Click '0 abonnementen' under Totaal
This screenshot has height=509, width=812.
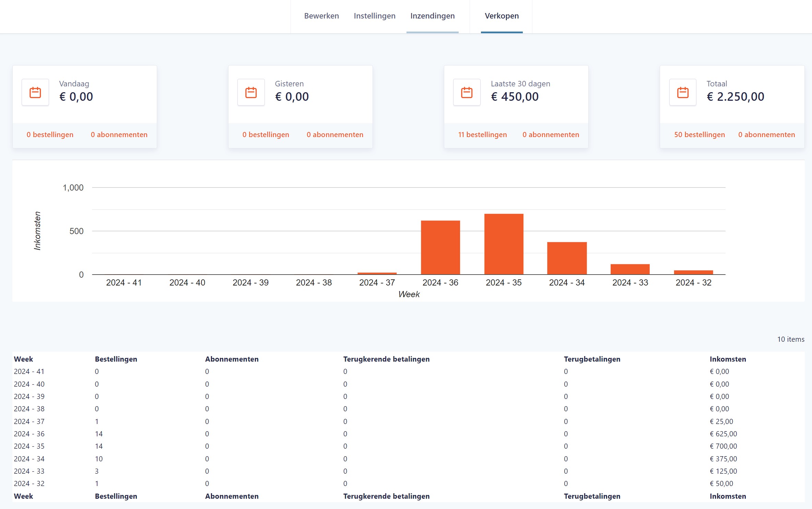click(x=766, y=135)
